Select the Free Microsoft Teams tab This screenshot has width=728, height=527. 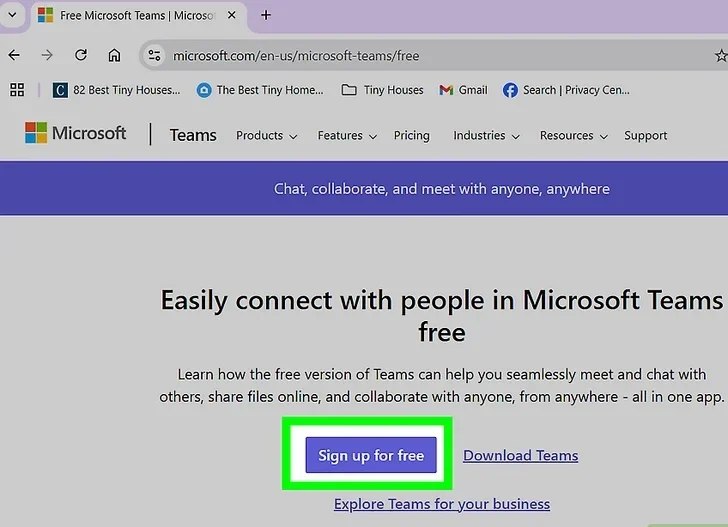pos(137,16)
